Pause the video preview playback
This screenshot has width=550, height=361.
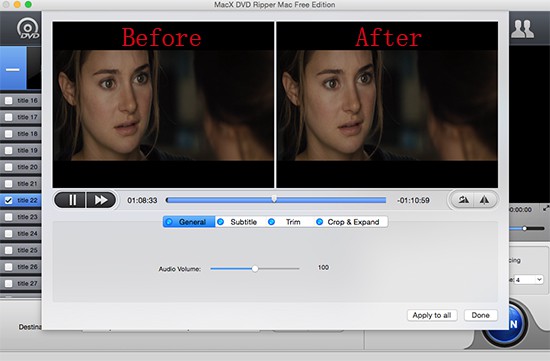pyautogui.click(x=71, y=200)
